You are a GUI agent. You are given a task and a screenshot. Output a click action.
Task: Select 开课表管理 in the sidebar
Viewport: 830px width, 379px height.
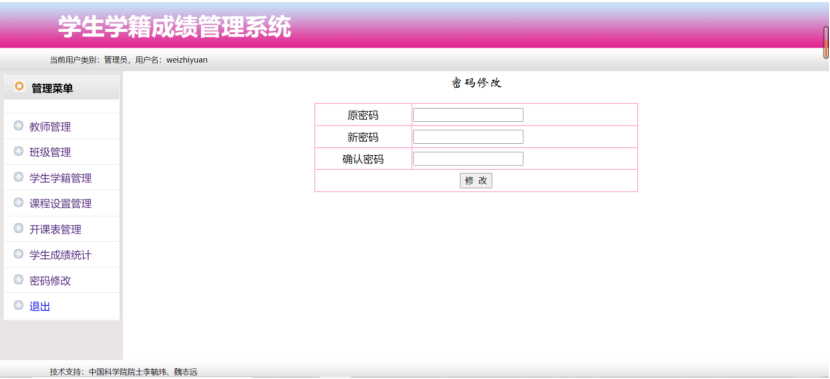(55, 230)
